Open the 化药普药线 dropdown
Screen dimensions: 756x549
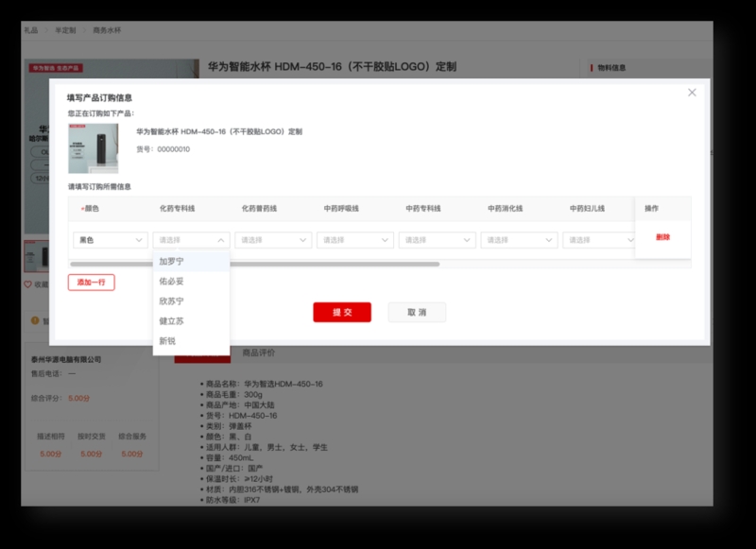tap(273, 240)
